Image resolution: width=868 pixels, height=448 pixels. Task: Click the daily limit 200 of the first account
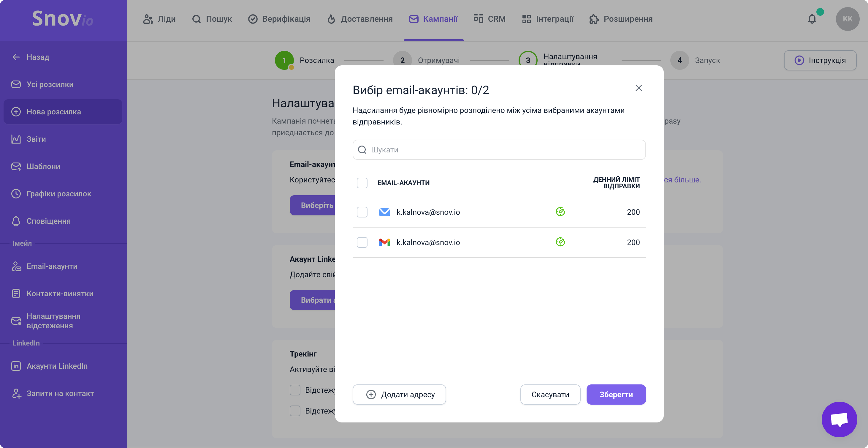[x=633, y=212]
